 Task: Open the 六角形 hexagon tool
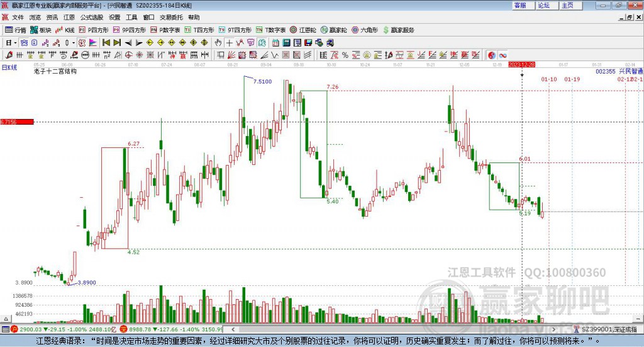[365, 30]
